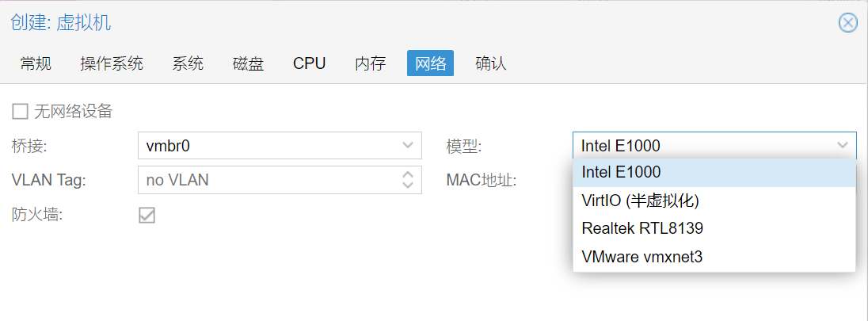
Task: Jump to the 确认 tab
Action: click(x=490, y=63)
